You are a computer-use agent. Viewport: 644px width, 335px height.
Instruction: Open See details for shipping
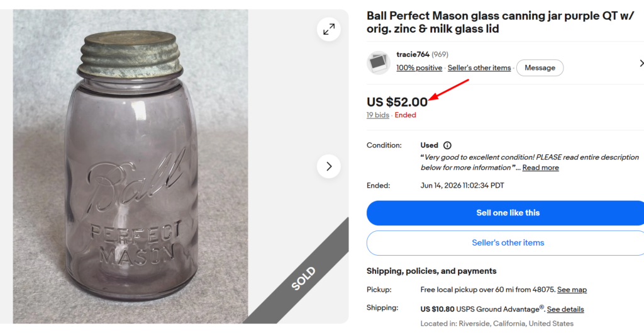tap(565, 309)
